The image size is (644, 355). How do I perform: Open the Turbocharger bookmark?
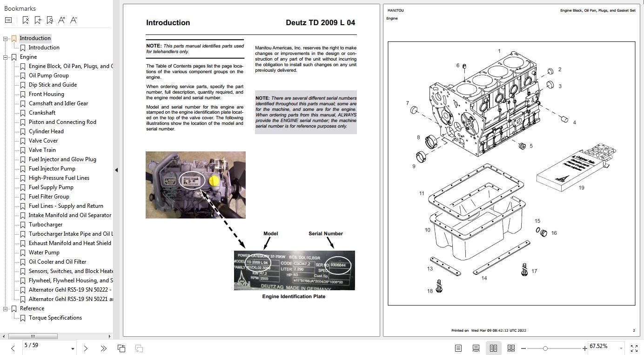point(45,225)
